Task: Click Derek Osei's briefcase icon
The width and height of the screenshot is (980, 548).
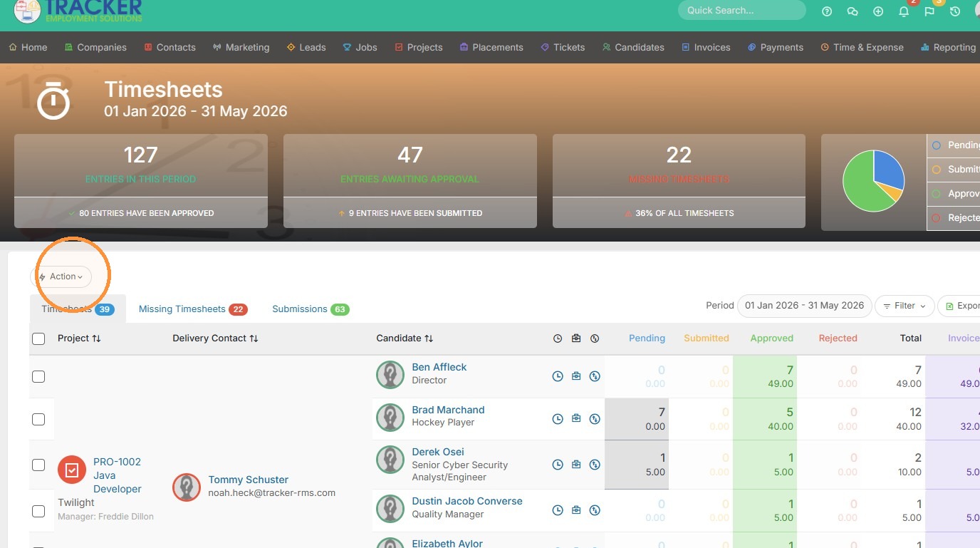Action: [576, 465]
